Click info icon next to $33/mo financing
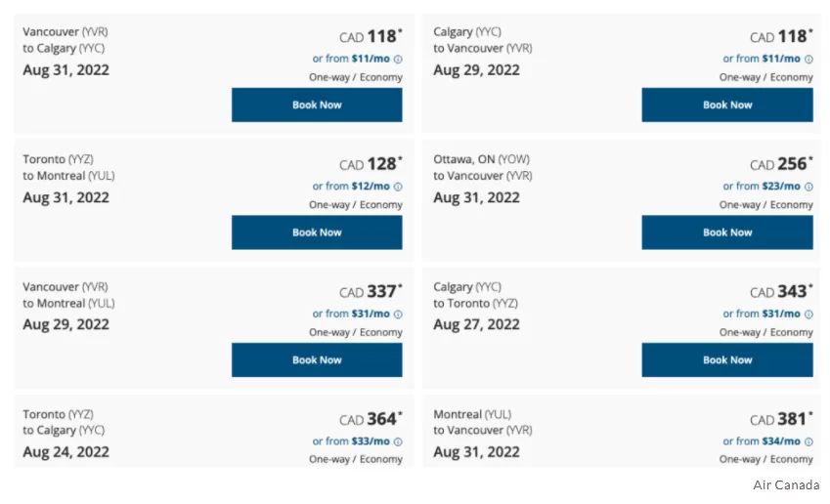This screenshot has height=504, width=830. coord(398,441)
